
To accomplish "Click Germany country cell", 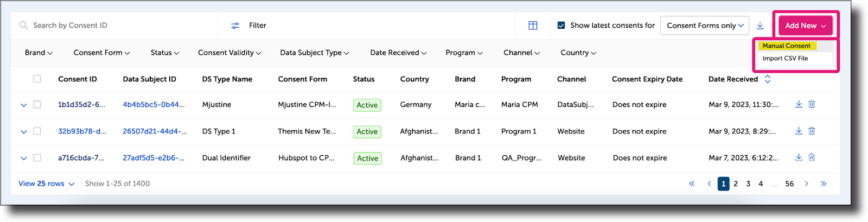I will tap(416, 105).
